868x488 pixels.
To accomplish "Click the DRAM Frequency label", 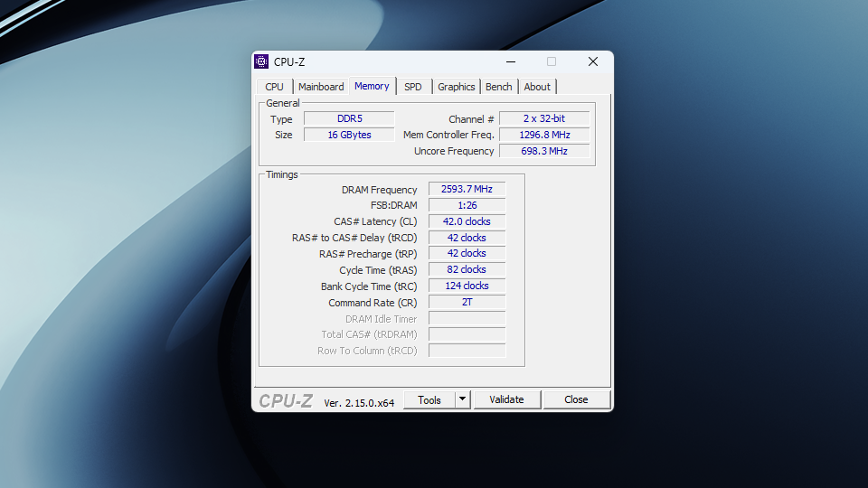I will tap(379, 190).
